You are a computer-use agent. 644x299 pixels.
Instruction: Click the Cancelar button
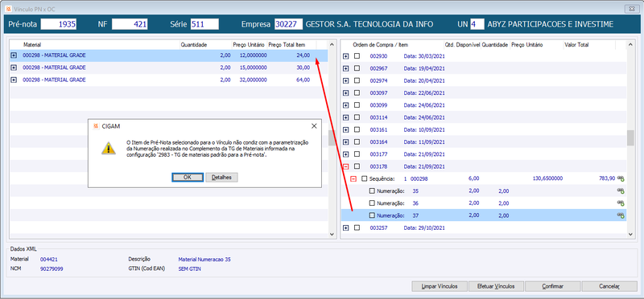tap(609, 286)
